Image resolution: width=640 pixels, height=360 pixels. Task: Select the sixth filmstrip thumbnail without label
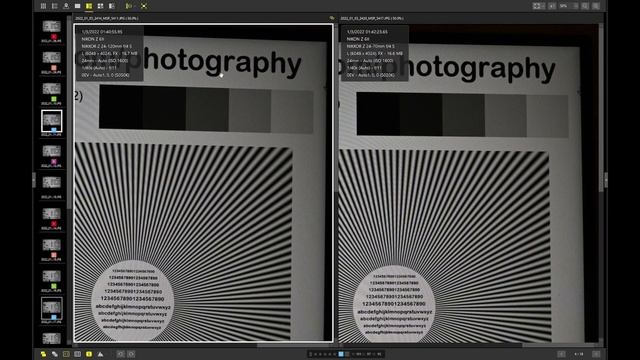[x=51, y=182]
